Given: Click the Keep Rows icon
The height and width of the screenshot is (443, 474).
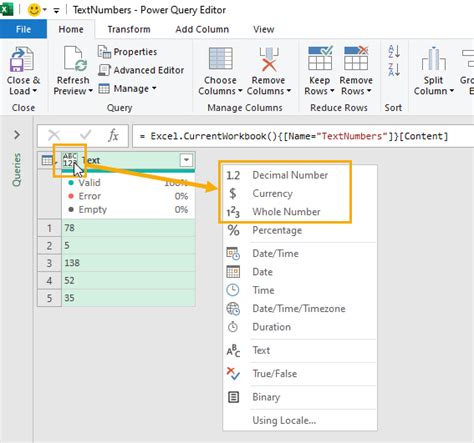Looking at the screenshot, I should 320,58.
